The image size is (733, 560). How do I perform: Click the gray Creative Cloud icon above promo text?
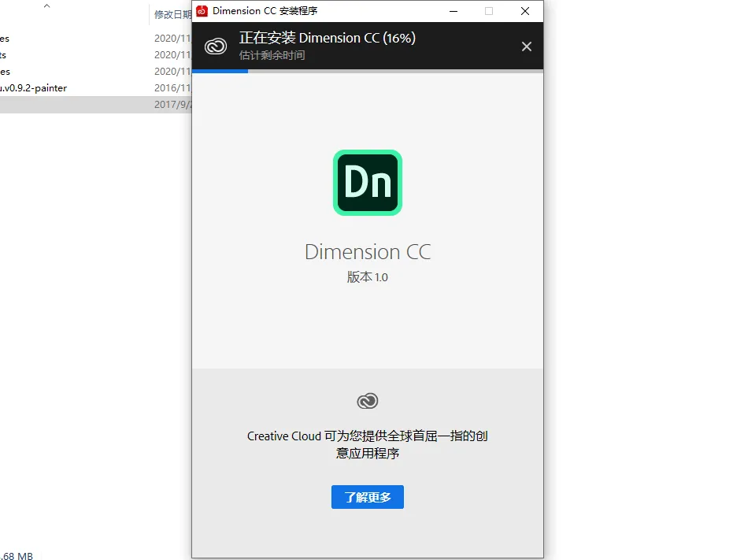(368, 401)
